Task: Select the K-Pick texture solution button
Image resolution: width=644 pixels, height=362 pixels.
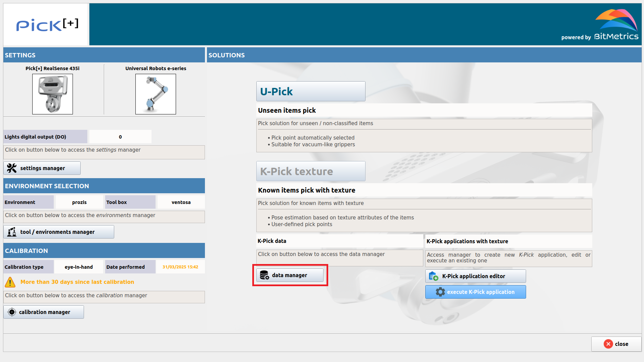Action: point(311,171)
